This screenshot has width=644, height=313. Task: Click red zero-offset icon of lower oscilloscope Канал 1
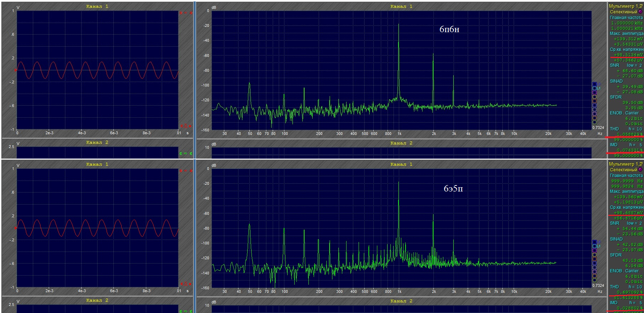click(186, 171)
